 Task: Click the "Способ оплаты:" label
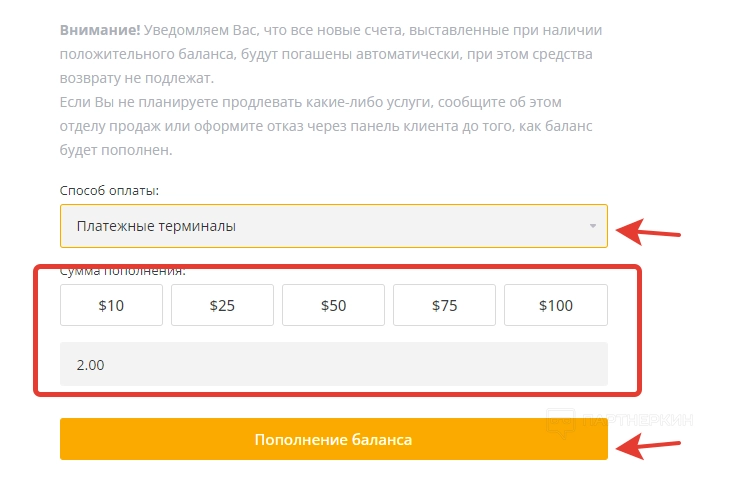coord(110,190)
